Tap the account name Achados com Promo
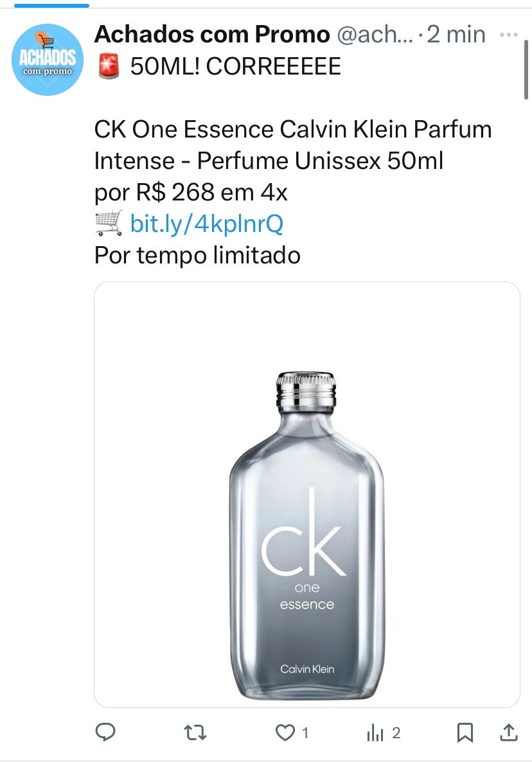Image resolution: width=532 pixels, height=762 pixels. point(212,35)
